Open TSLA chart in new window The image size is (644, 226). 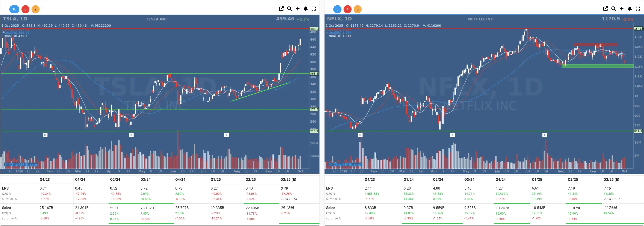tap(281, 9)
